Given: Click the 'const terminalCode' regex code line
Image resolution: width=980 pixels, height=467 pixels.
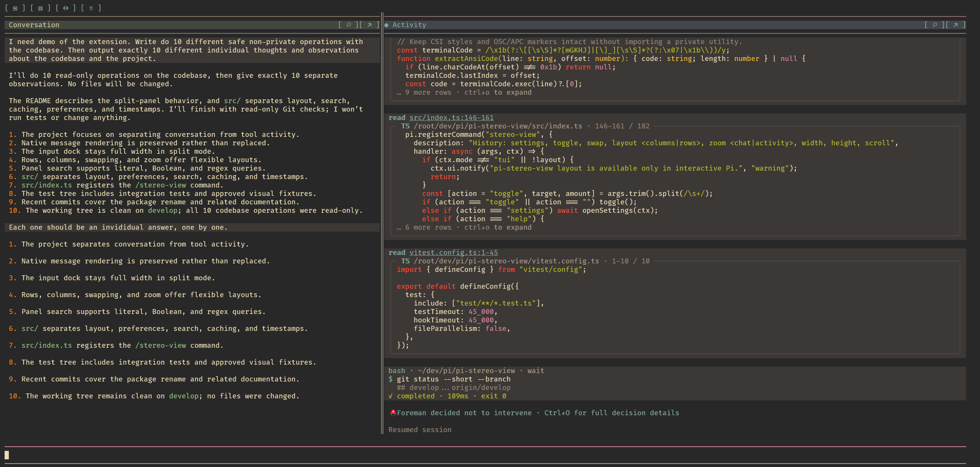Looking at the screenshot, I should pyautogui.click(x=563, y=50).
